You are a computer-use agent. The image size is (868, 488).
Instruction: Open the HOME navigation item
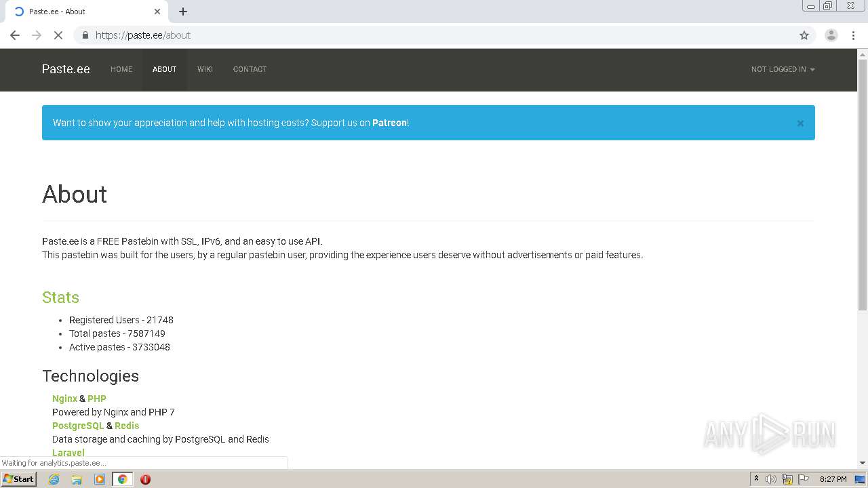pyautogui.click(x=121, y=69)
